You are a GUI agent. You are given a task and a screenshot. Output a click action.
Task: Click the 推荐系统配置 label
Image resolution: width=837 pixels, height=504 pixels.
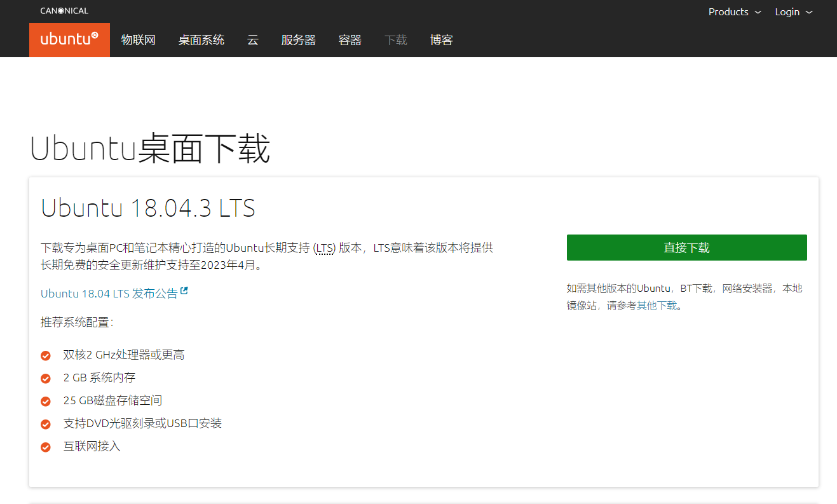point(77,322)
